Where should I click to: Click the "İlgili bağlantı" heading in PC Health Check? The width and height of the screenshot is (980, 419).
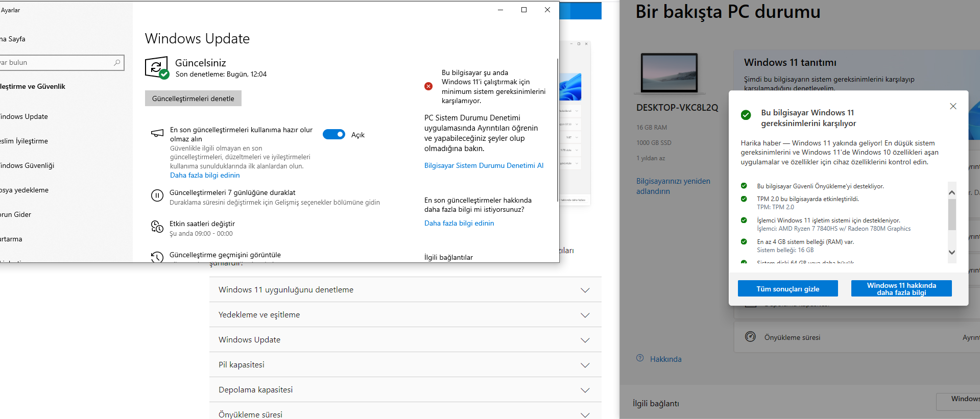pyautogui.click(x=656, y=403)
